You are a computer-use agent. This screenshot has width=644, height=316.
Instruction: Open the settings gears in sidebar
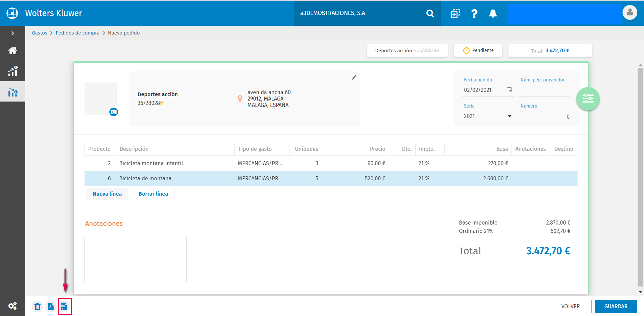pyautogui.click(x=12, y=306)
